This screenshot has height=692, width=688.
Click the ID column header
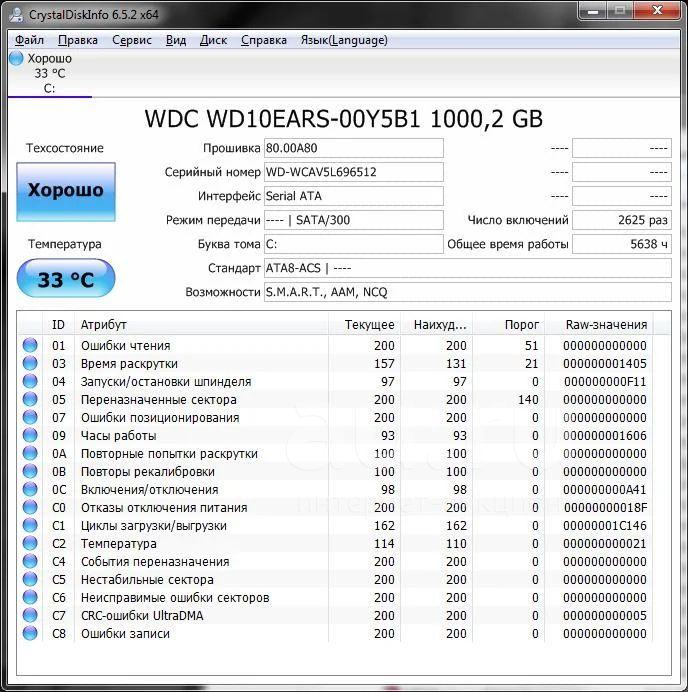click(58, 325)
